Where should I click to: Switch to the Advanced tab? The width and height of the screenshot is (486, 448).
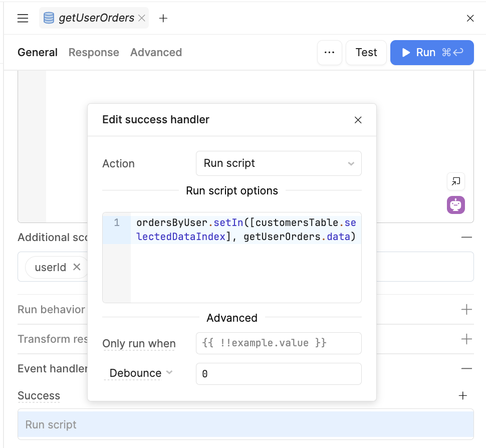tap(156, 53)
